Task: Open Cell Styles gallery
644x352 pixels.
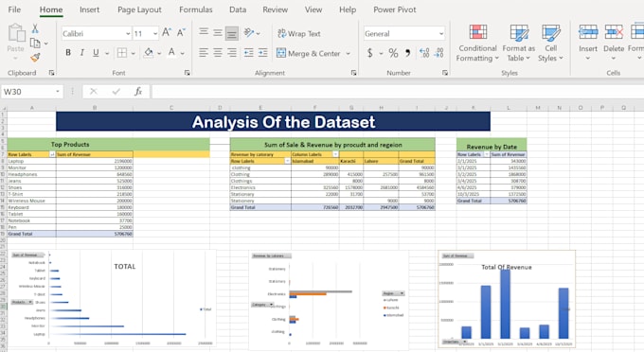Action: pos(551,44)
